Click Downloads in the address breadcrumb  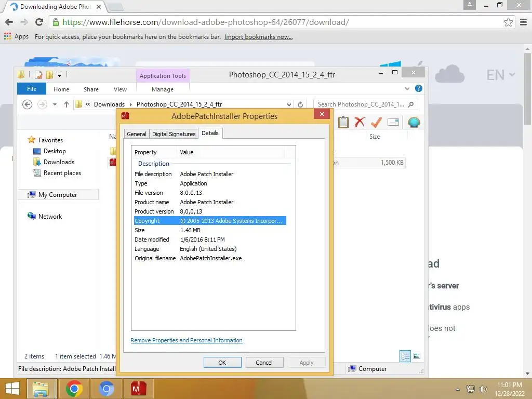(109, 104)
